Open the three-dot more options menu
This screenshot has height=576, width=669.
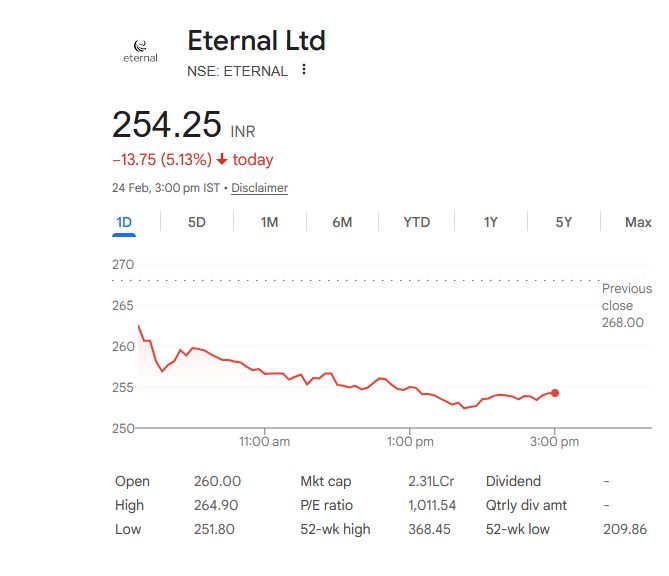point(304,70)
